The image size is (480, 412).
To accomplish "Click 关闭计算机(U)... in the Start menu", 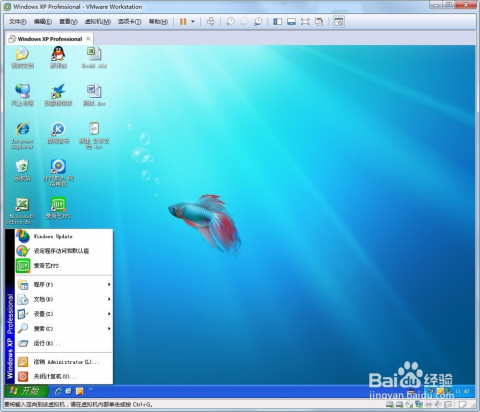I will point(64,376).
